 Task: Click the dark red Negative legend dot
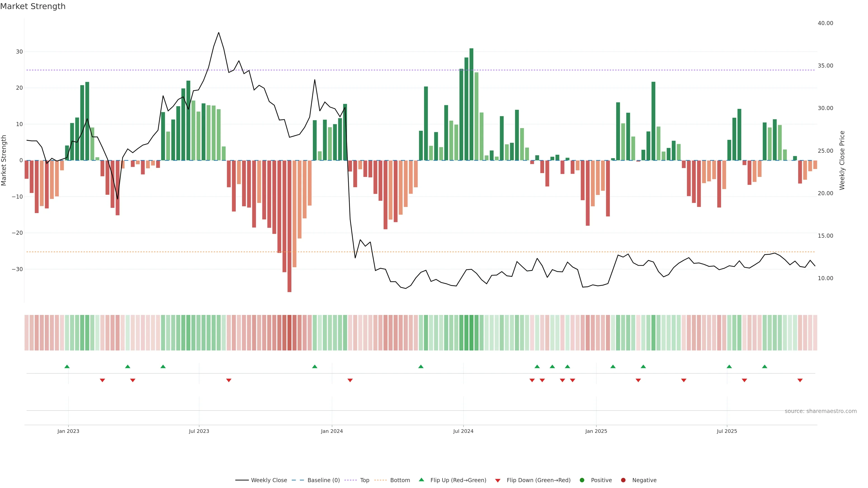coord(623,480)
